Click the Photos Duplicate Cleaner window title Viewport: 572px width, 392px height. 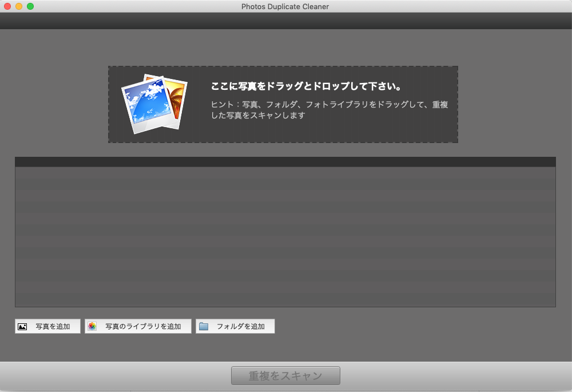pos(285,6)
